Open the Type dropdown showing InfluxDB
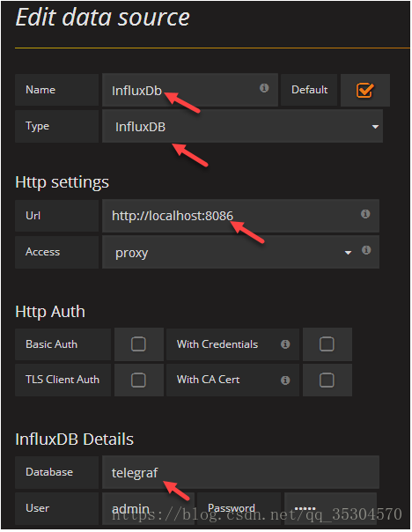This screenshot has height=532, width=412. 242,126
